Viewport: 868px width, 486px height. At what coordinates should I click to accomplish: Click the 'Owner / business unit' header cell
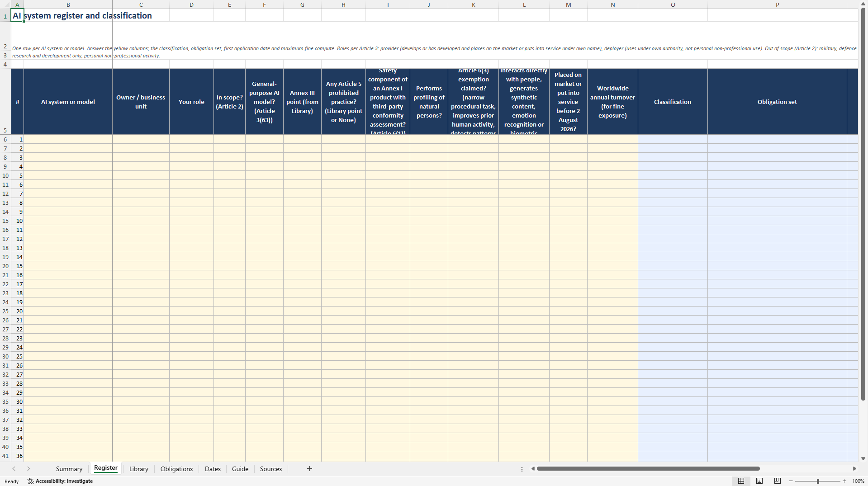141,102
